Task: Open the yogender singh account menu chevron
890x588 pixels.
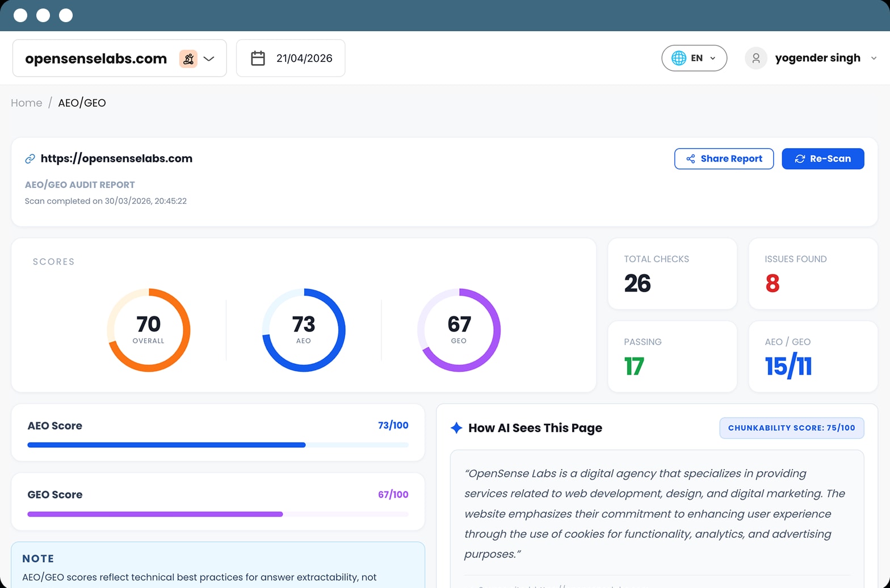Action: [x=874, y=58]
